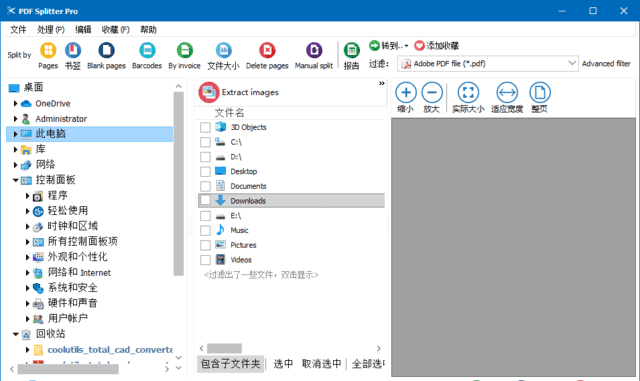Screen dimensions: 640x381
Task: Choose split by bookmarks (书签) icon
Action: click(x=73, y=51)
